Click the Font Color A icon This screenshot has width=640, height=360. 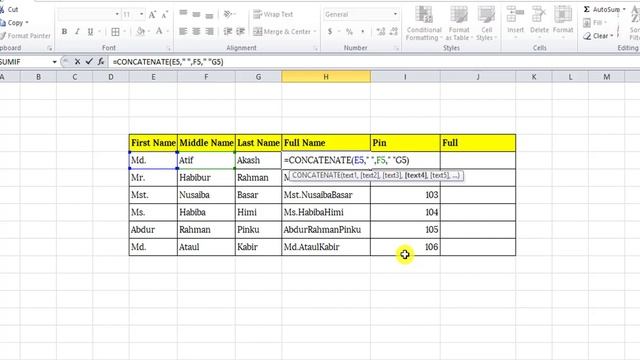(159, 31)
